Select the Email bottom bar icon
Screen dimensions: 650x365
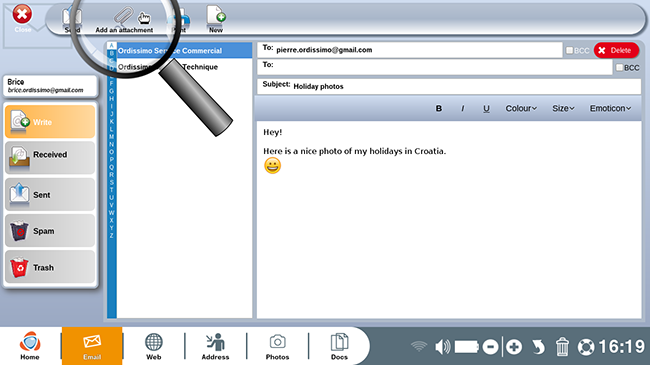[x=92, y=346]
